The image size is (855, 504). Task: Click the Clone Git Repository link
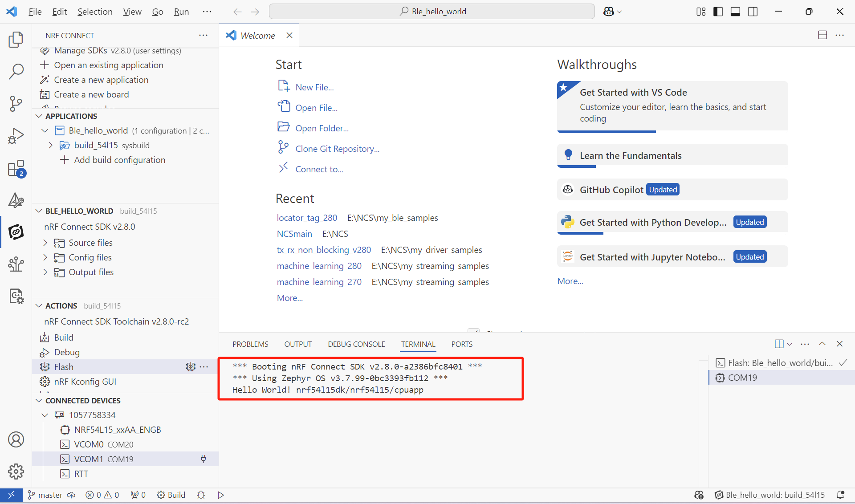pyautogui.click(x=337, y=149)
